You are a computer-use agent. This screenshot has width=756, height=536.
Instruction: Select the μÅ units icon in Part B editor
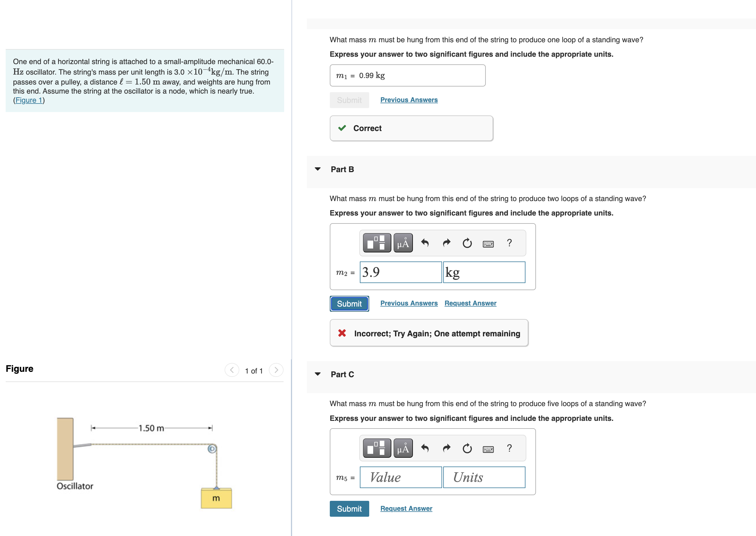point(403,243)
